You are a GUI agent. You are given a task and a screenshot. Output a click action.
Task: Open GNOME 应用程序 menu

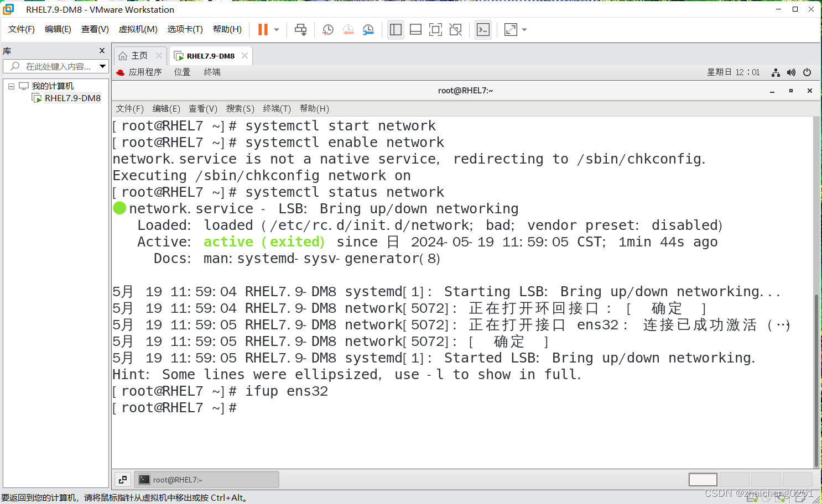tap(145, 72)
